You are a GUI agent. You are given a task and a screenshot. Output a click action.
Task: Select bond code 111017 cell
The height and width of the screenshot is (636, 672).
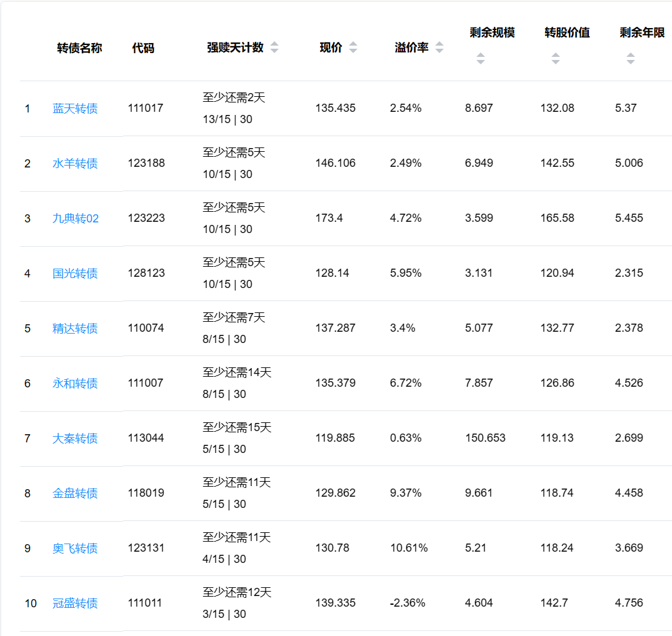[146, 108]
